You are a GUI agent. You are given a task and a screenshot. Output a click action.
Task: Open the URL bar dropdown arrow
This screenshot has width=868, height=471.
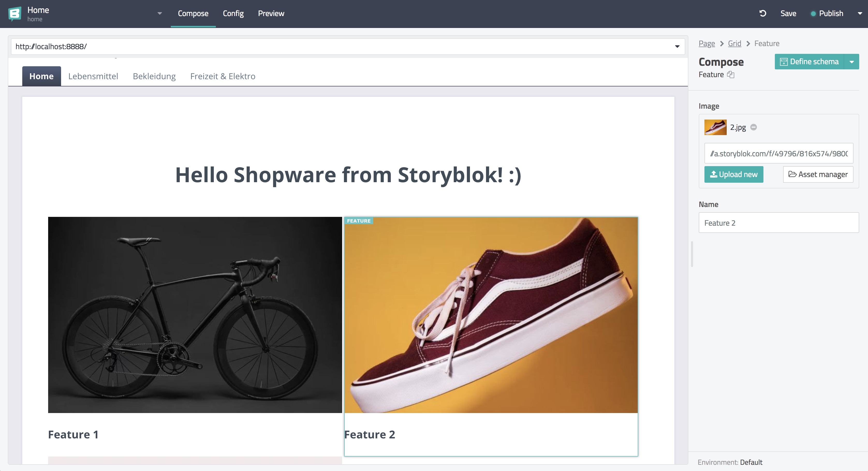click(677, 47)
